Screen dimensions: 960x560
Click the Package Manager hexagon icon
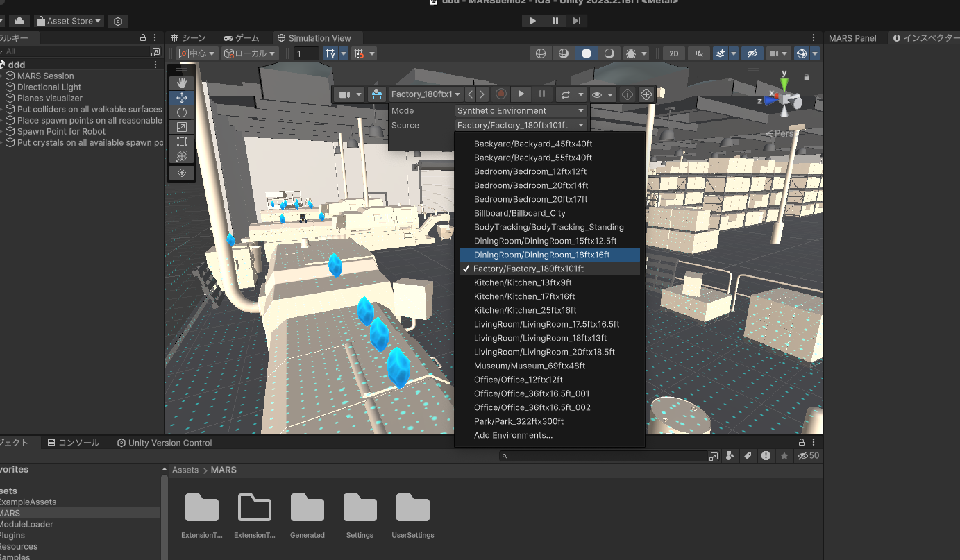118,22
